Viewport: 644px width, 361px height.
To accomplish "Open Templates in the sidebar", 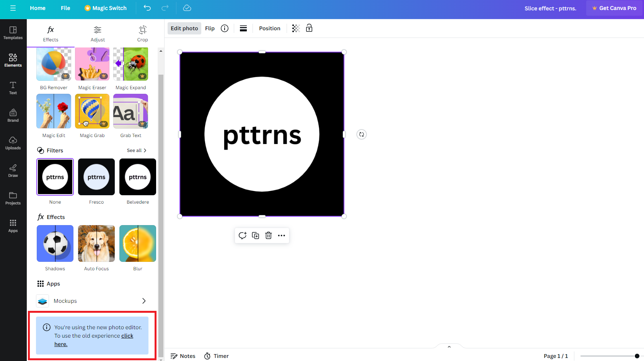I will coord(13,33).
